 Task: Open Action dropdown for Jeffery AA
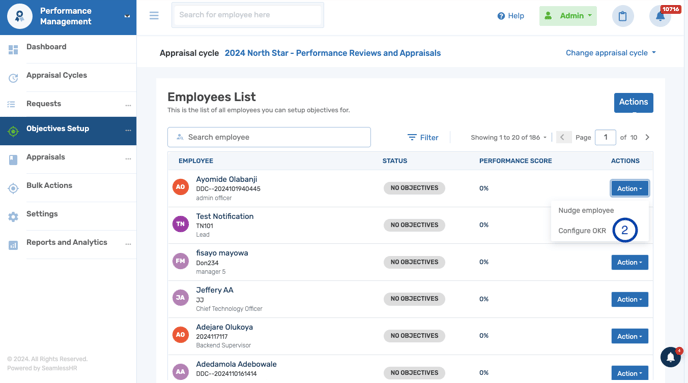(x=630, y=299)
